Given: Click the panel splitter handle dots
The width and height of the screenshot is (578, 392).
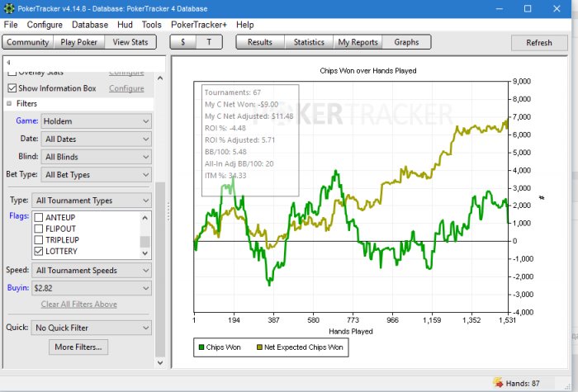Looking at the screenshot, I should 168,212.
